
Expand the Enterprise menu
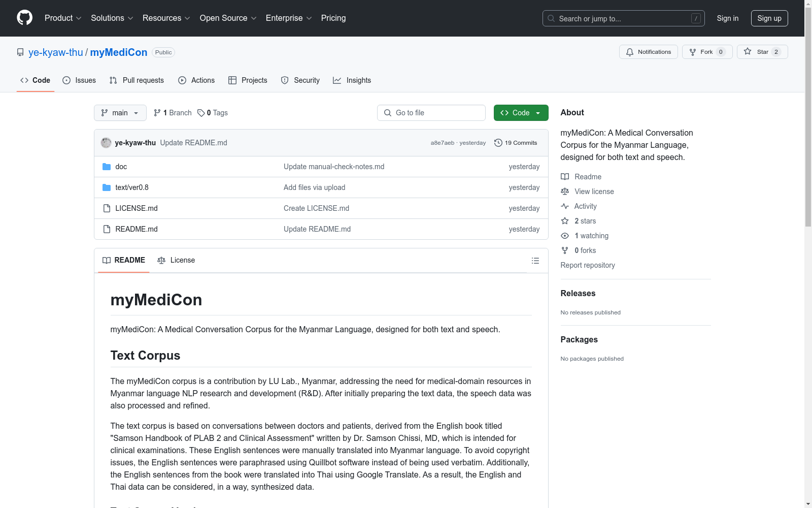(289, 18)
